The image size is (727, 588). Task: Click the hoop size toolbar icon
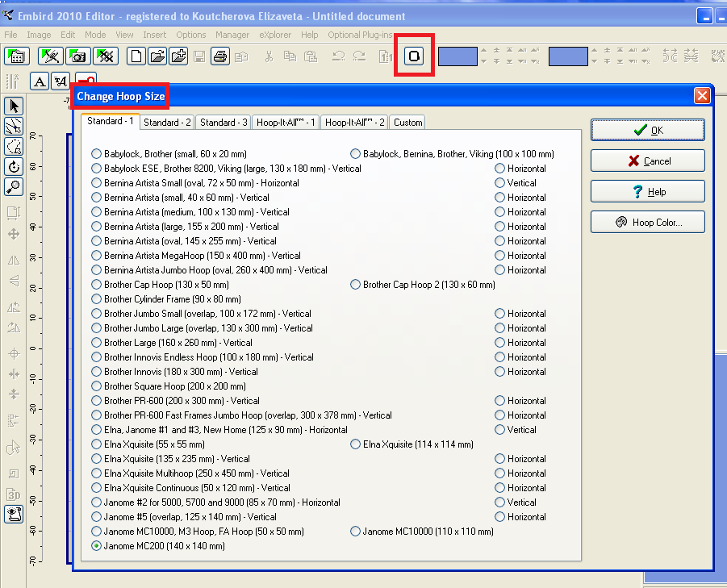click(x=414, y=56)
